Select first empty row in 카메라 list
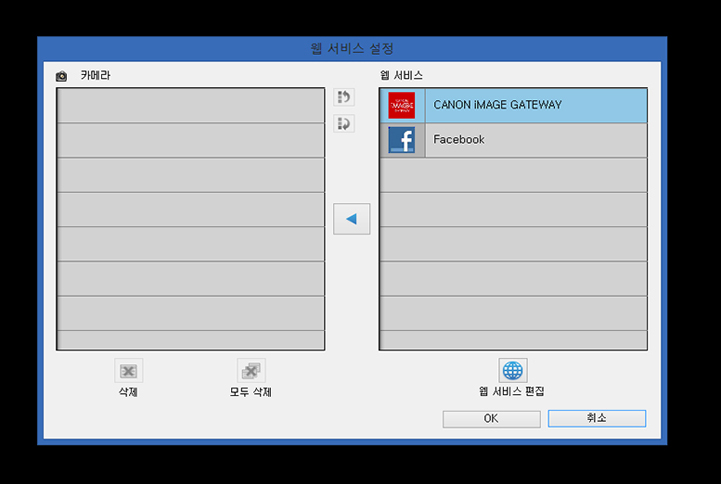The width and height of the screenshot is (721, 484). click(x=190, y=106)
